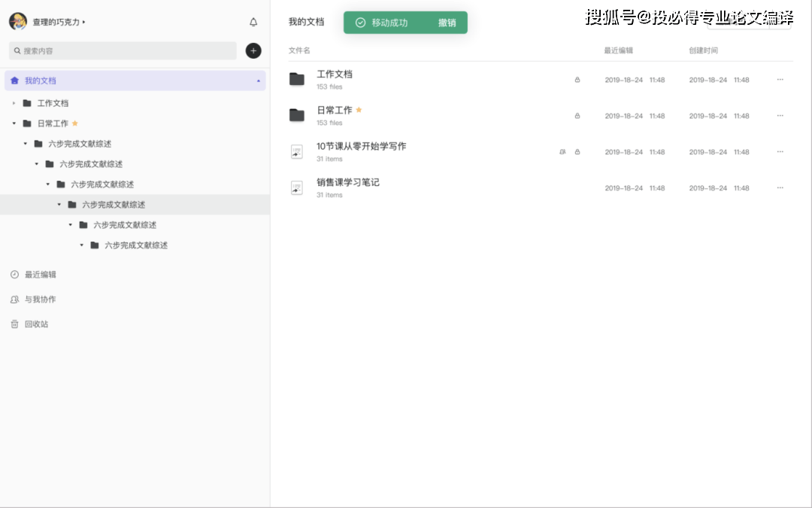Viewport: 812px width, 508px height.
Task: Click 最近编辑 date of 销售课学习笔记 row
Action: [635, 188]
